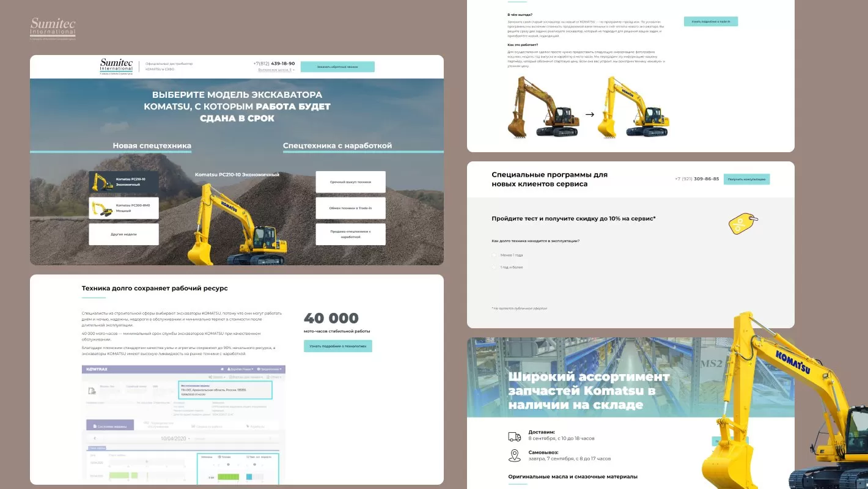Click the pickup location pin icon
The width and height of the screenshot is (868, 489).
click(x=515, y=455)
